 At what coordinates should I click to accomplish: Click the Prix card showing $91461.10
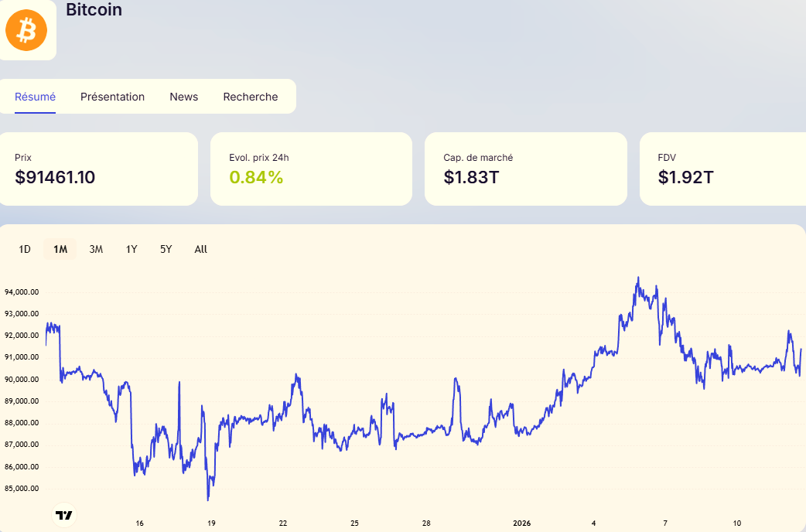coord(98,169)
